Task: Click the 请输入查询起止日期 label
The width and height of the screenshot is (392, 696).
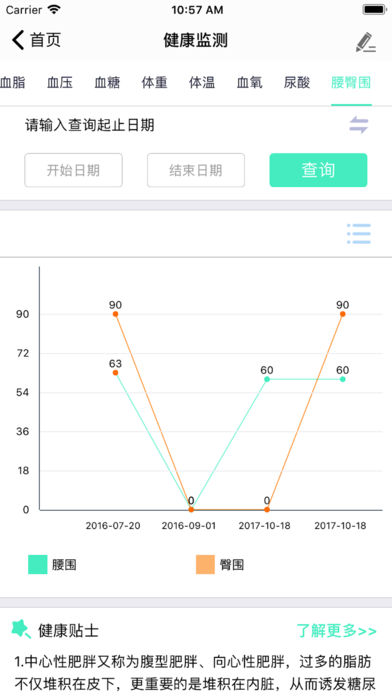Action: 90,126
